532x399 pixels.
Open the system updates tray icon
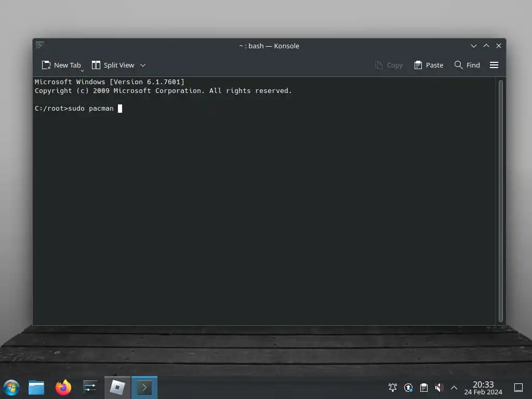(408, 388)
